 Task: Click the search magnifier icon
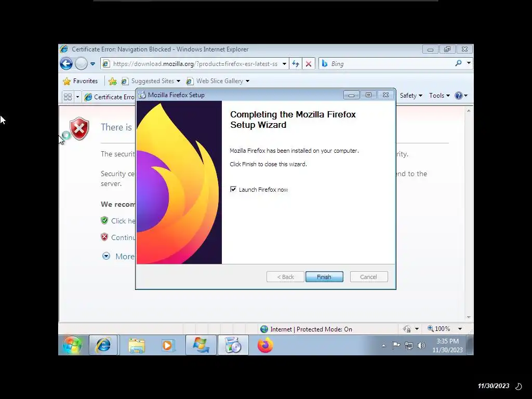coord(458,63)
